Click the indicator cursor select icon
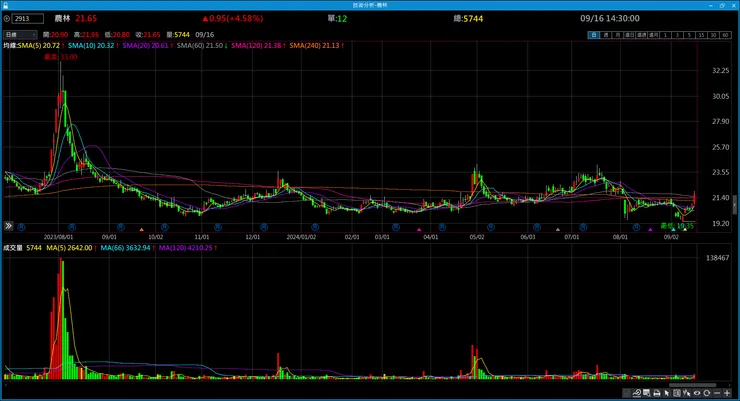Viewport: 740px width, 401px height. pos(686,393)
